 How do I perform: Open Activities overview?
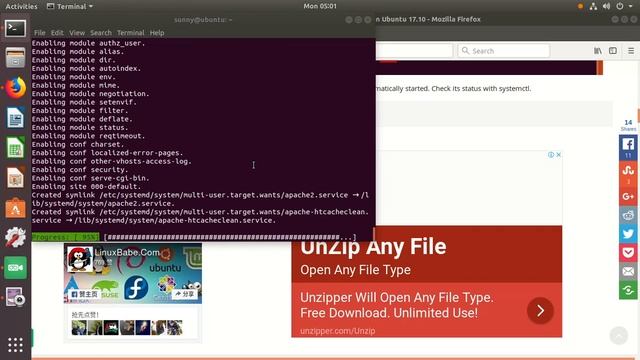point(21,6)
